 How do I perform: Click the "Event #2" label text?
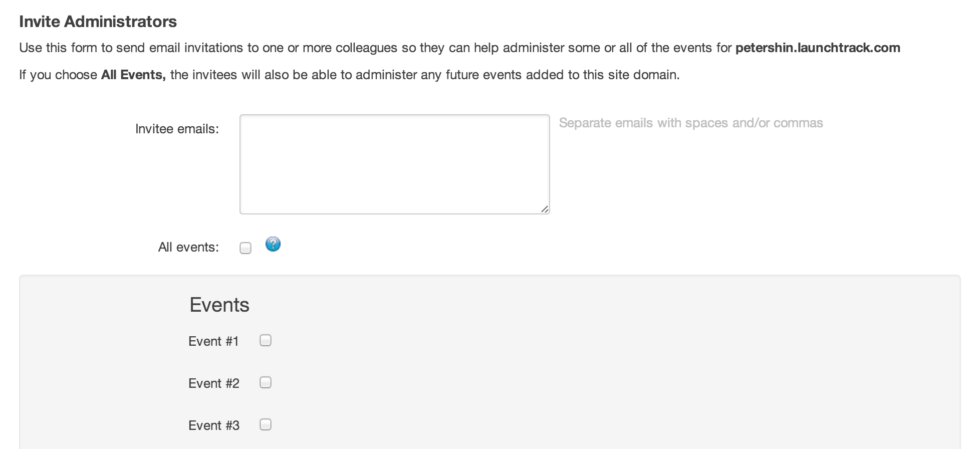tap(214, 383)
